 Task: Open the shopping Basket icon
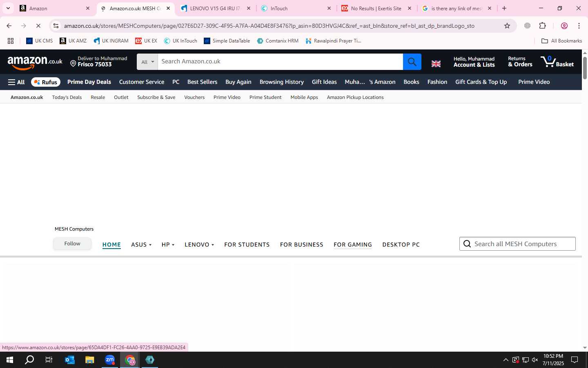[557, 62]
